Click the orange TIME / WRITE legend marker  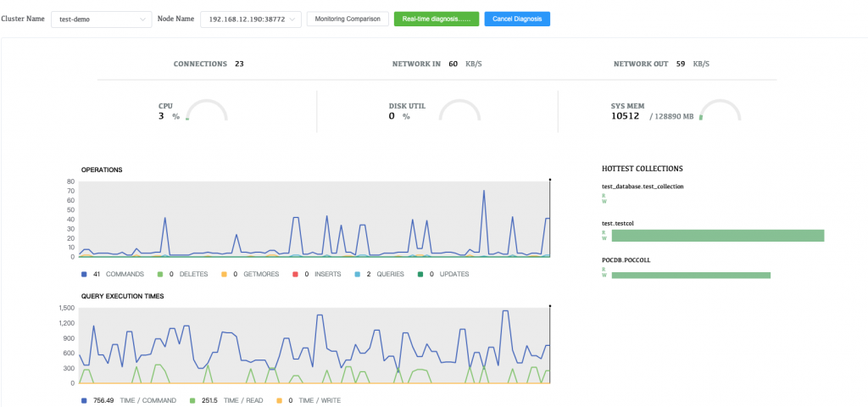pyautogui.click(x=280, y=400)
